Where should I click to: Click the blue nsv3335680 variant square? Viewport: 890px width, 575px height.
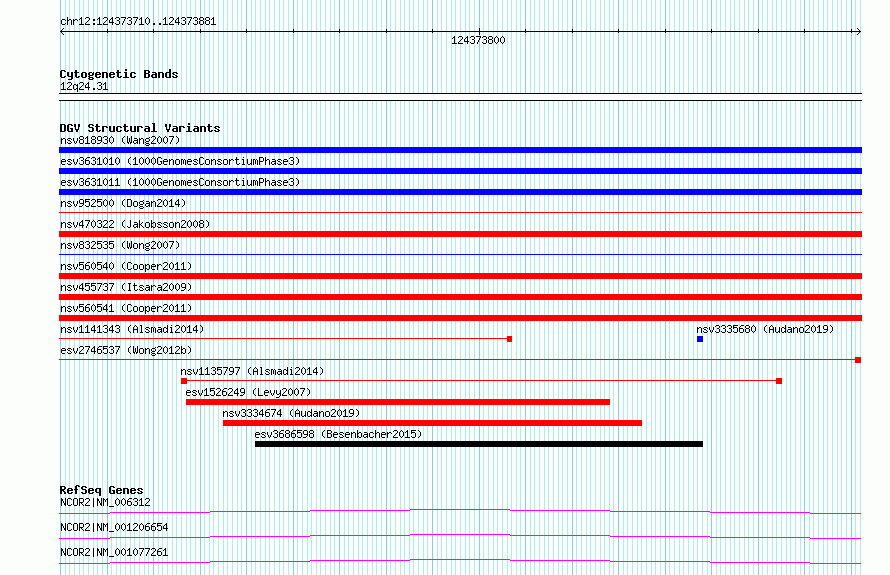click(x=700, y=339)
